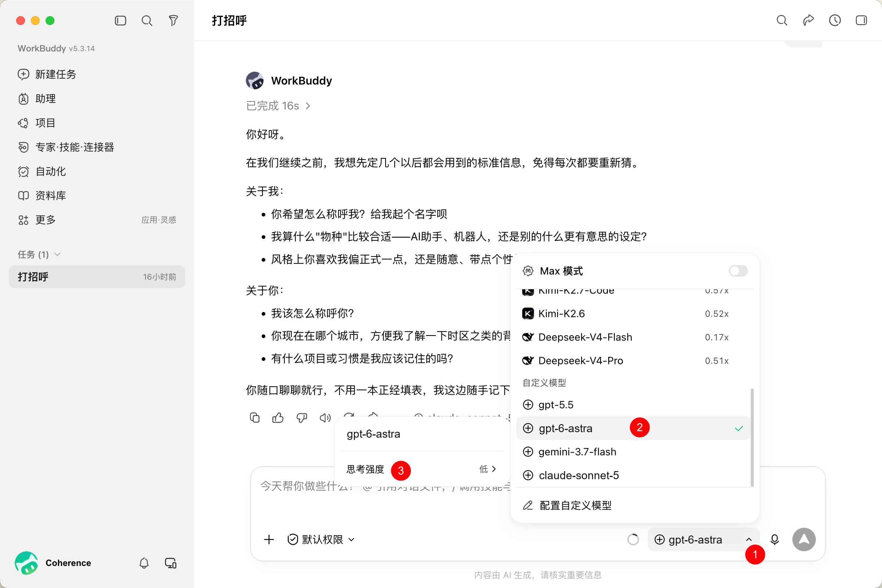The height and width of the screenshot is (588, 882).
Task: Open 资料库 in sidebar
Action: coord(97,196)
